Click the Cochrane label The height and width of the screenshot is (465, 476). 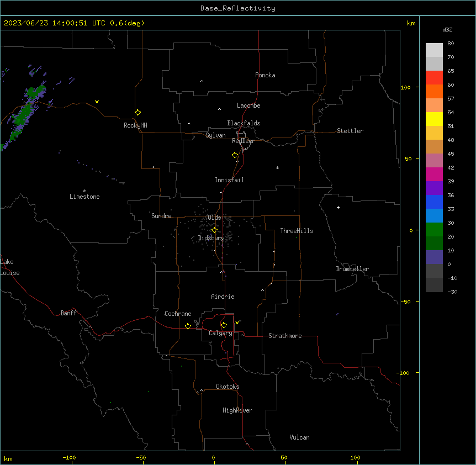178,314
